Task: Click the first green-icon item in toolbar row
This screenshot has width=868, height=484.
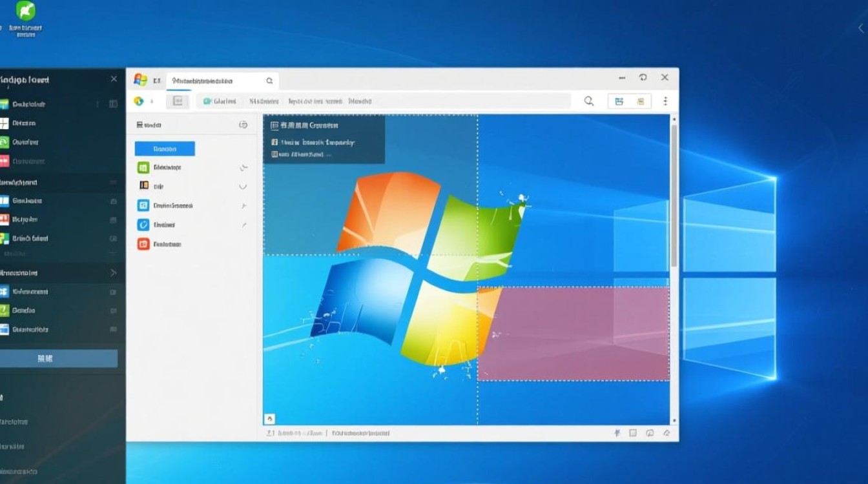Action: pyautogui.click(x=220, y=101)
